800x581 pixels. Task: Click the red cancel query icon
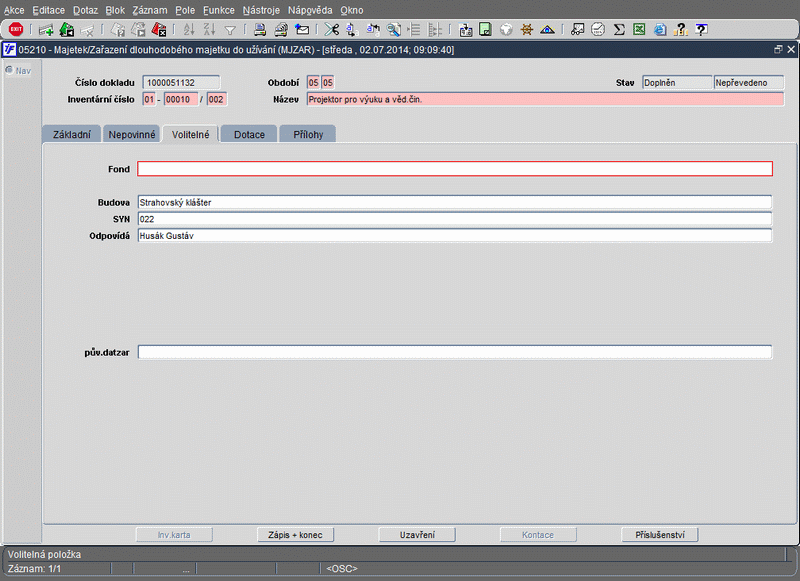click(x=159, y=30)
